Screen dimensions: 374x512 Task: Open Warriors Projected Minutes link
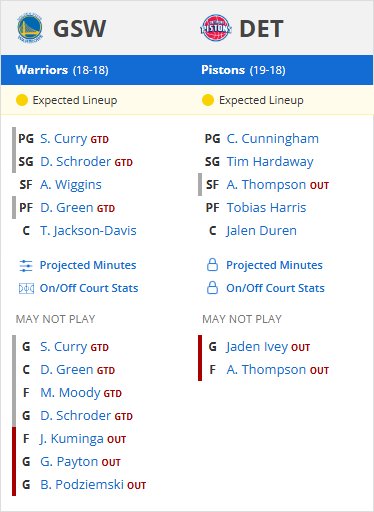88,265
